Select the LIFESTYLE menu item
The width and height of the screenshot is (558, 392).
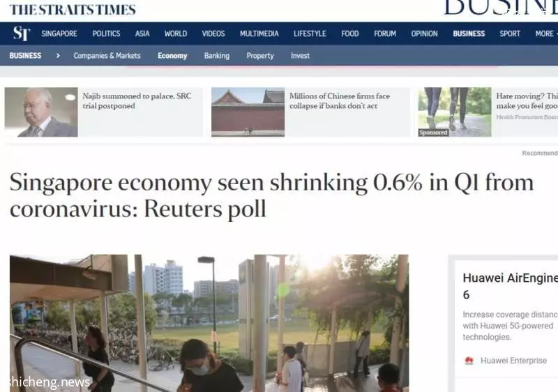310,33
